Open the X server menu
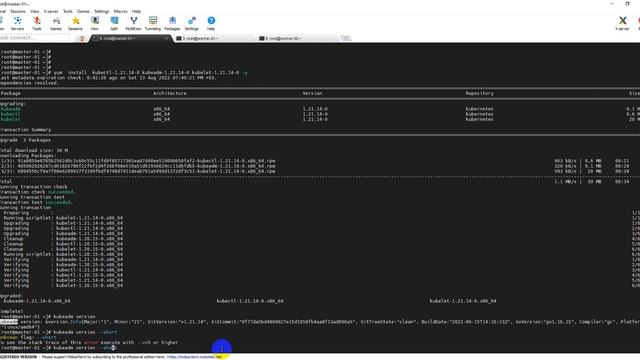Screen dimensions: 640x360 [51, 11]
